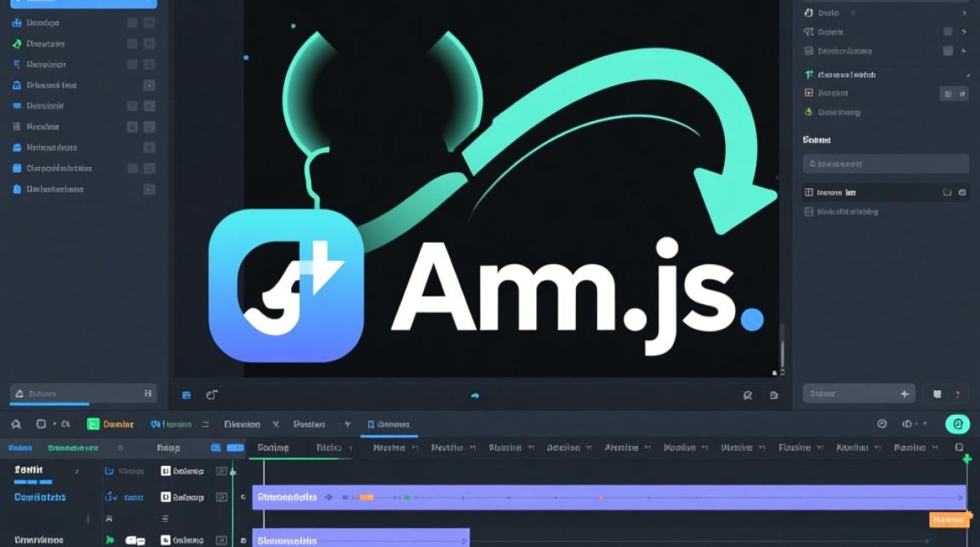The image size is (980, 547).
Task: Toggle checkbox in second row of right panel
Action: pyautogui.click(x=948, y=31)
